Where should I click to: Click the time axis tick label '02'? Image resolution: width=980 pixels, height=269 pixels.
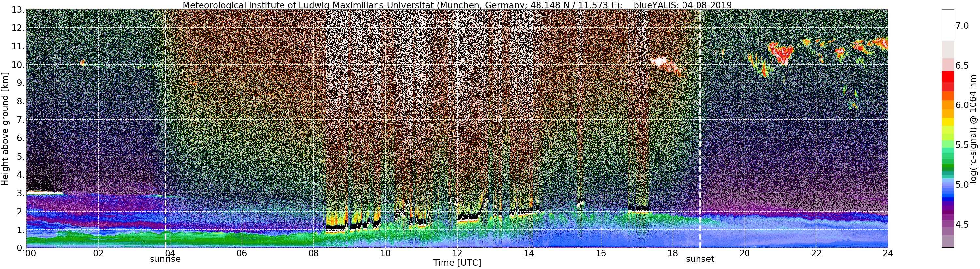click(98, 253)
